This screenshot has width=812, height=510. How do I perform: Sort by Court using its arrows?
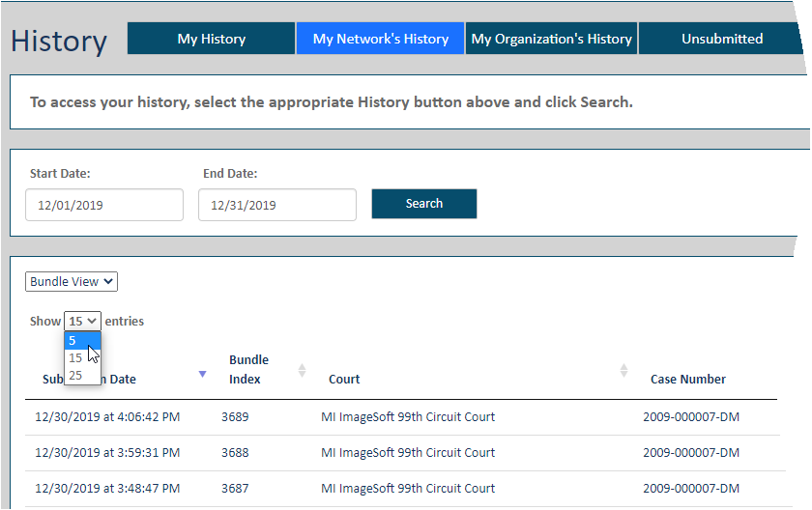pos(624,370)
